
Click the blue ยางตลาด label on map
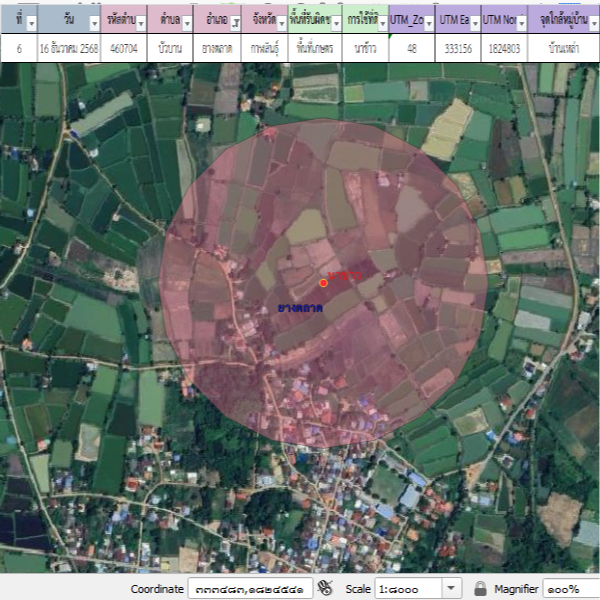300,308
